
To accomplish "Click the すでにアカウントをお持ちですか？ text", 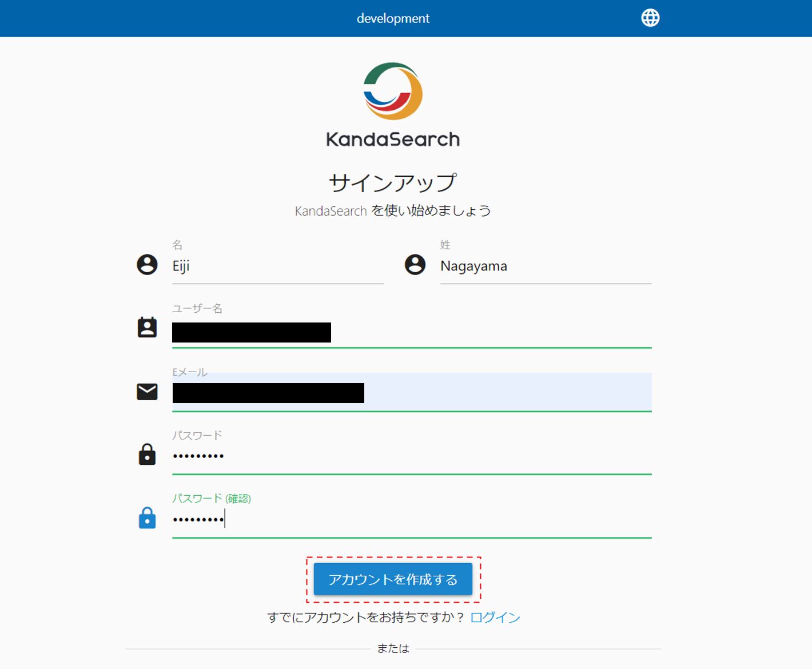I will (366, 618).
